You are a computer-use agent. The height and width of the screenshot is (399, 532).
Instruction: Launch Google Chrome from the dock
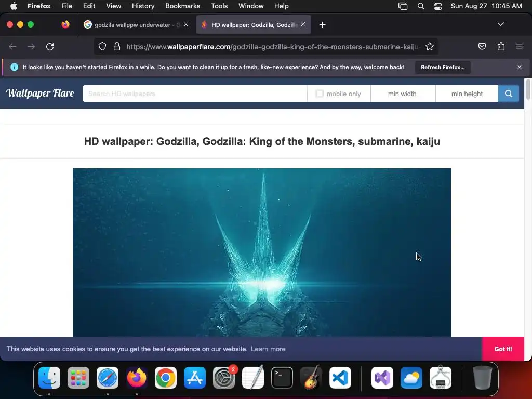coord(166,378)
